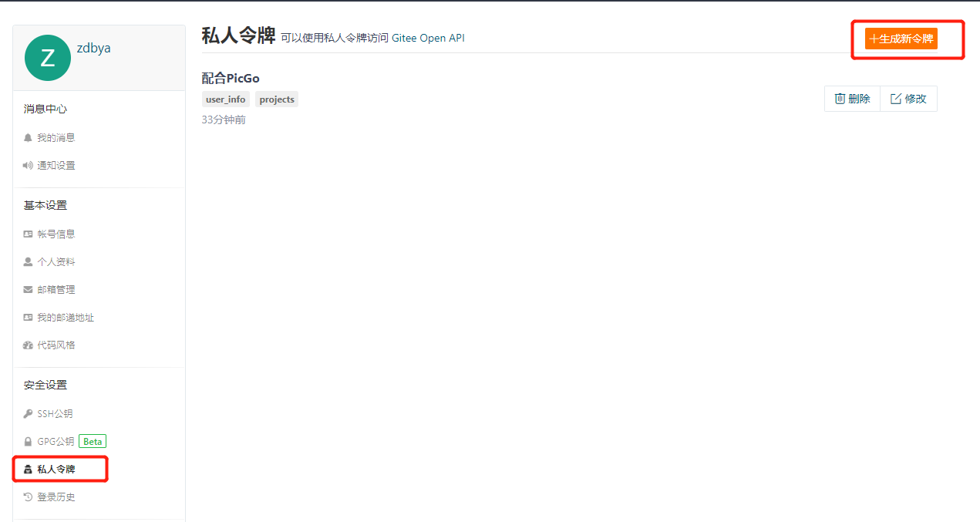Open 代码风格 settings
This screenshot has width=980, height=522.
point(56,345)
